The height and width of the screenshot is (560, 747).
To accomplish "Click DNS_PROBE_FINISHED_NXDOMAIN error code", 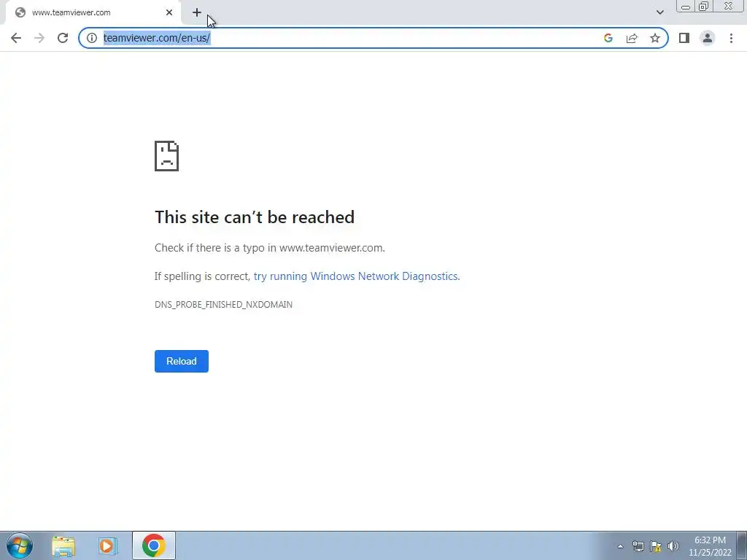I will coord(223,305).
